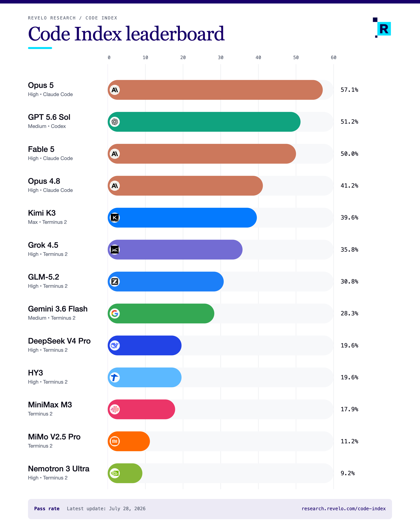Click the Kimi K logo icon

click(115, 217)
